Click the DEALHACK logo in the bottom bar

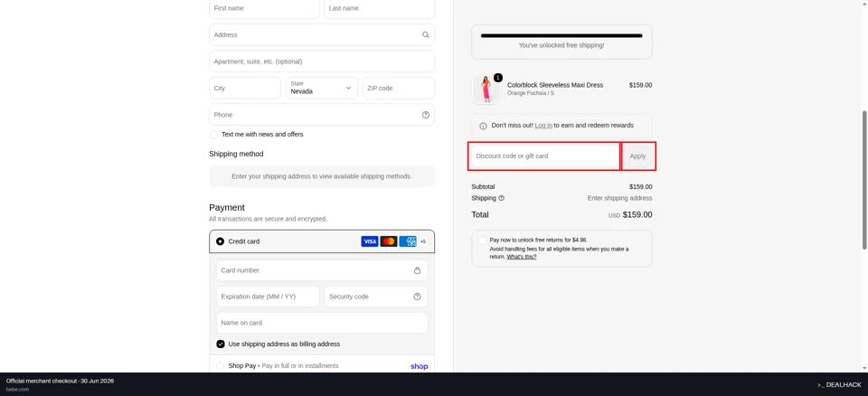(839, 384)
